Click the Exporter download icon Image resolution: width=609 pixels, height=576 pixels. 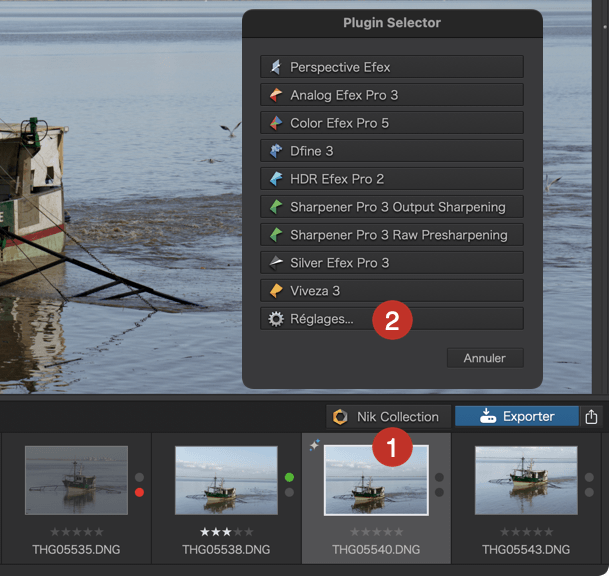pyautogui.click(x=488, y=416)
